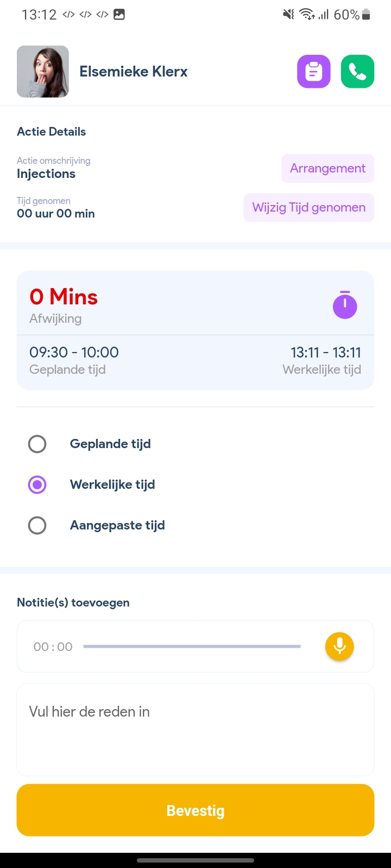Image resolution: width=391 pixels, height=868 pixels.
Task: Tap the purple stopwatch timer icon
Action: pyautogui.click(x=345, y=305)
